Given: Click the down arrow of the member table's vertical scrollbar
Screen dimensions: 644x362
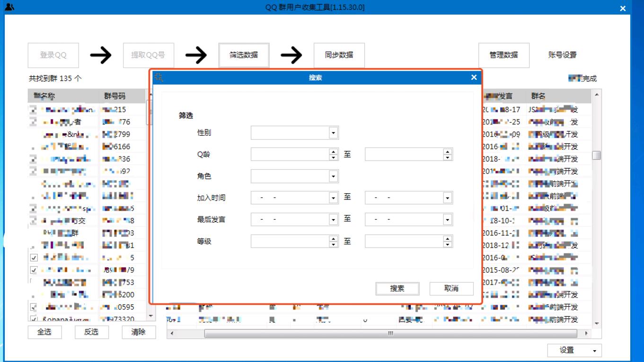Looking at the screenshot, I should coord(597,324).
